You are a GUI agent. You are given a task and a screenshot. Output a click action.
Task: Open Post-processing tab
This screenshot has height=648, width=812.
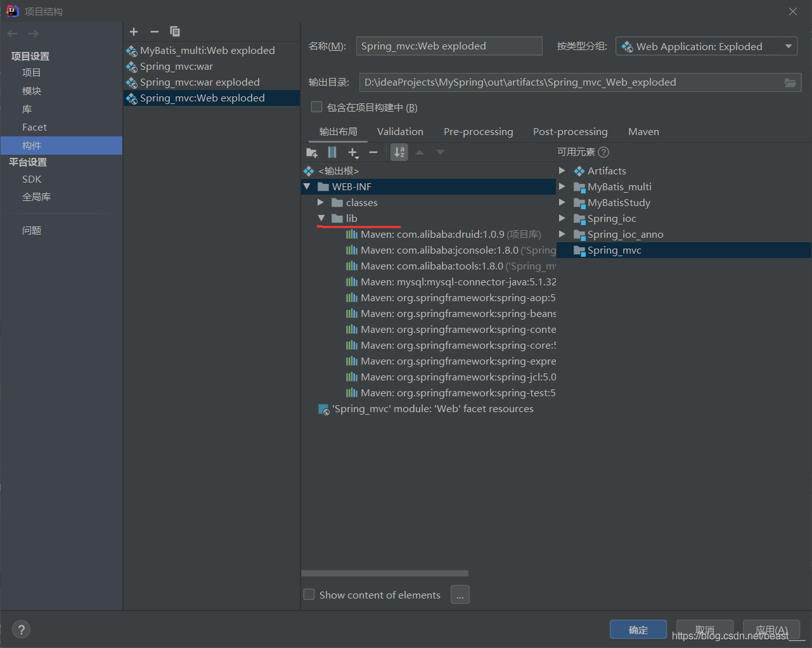[570, 131]
